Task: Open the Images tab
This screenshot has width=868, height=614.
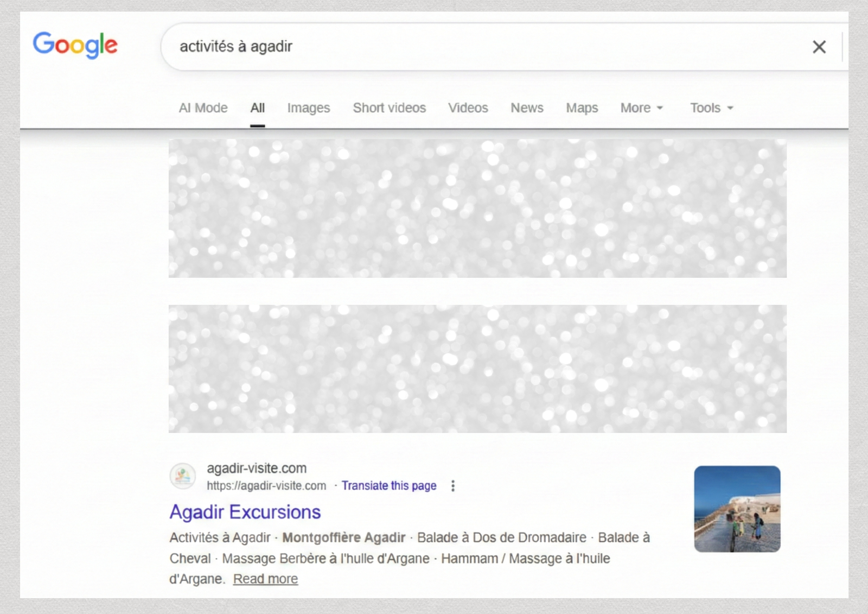Action: [x=308, y=108]
